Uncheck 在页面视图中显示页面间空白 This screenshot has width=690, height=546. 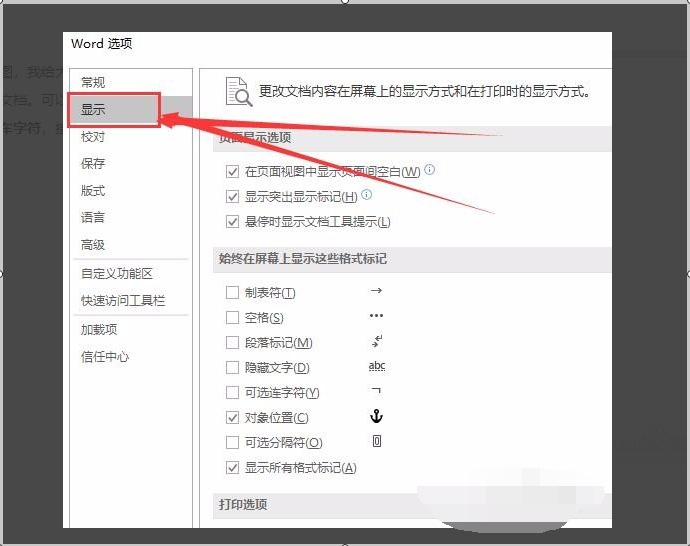pos(232,171)
